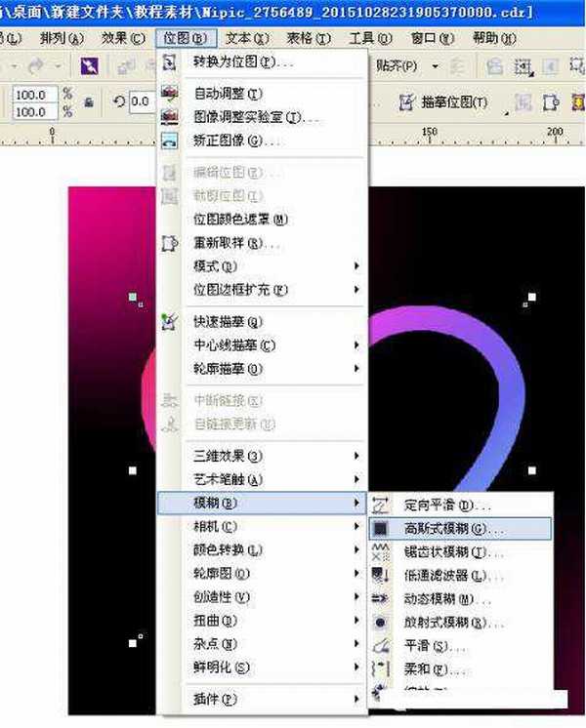Image resolution: width=586 pixels, height=728 pixels.
Task: Click the motion blur (动态模糊) icon
Action: click(x=381, y=599)
